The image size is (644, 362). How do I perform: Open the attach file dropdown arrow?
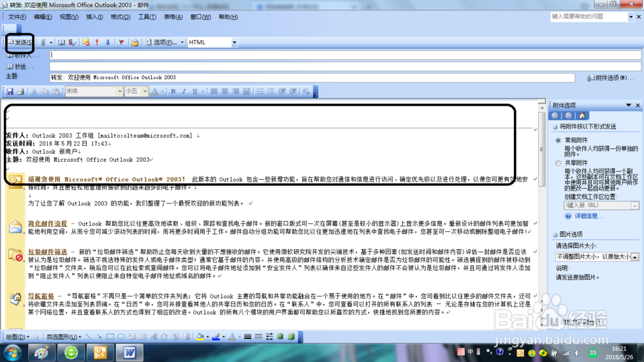[51, 43]
